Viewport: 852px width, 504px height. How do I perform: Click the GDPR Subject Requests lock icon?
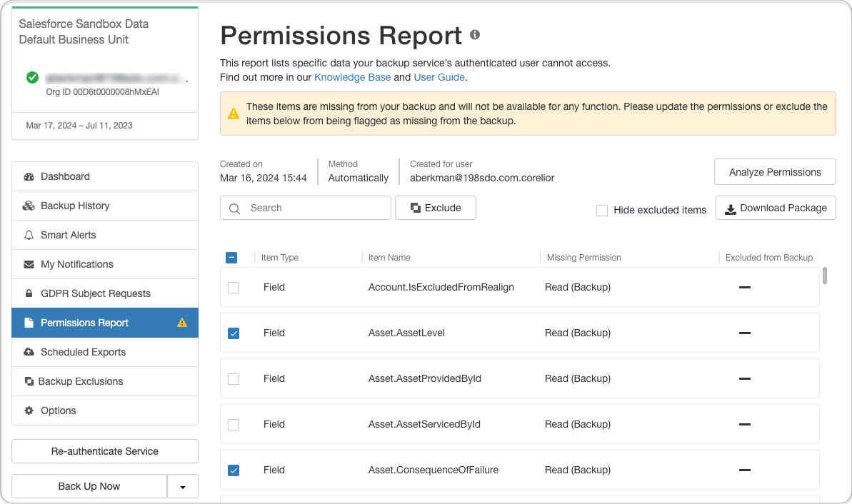[29, 294]
